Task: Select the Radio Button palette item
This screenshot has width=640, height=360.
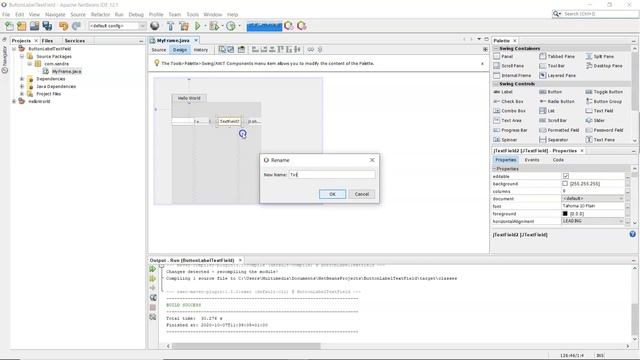Action: click(557, 101)
